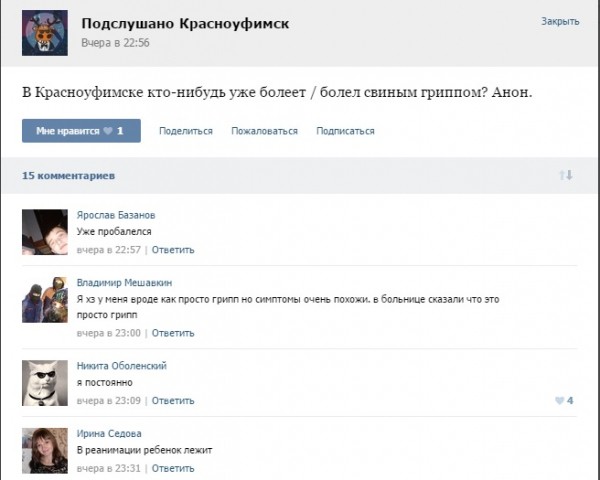Open timestamp вчера в 23:00 on Мешавкин's comment

(109, 333)
